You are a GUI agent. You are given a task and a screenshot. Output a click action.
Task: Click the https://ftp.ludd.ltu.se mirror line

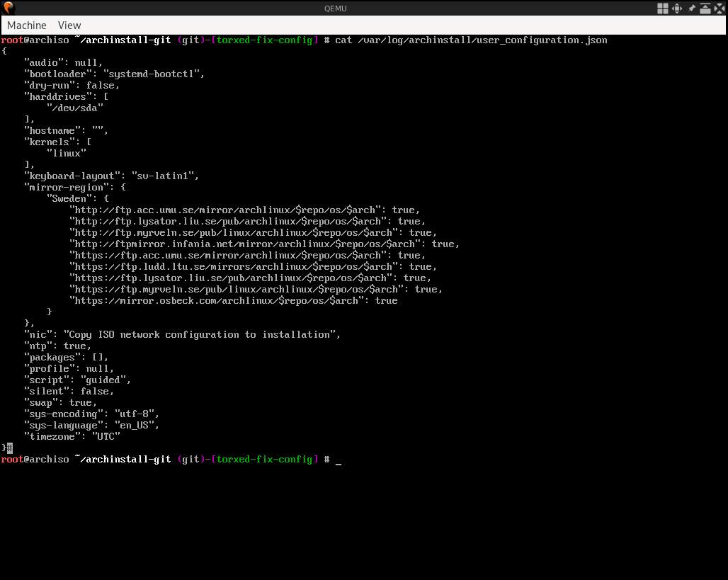[253, 267]
